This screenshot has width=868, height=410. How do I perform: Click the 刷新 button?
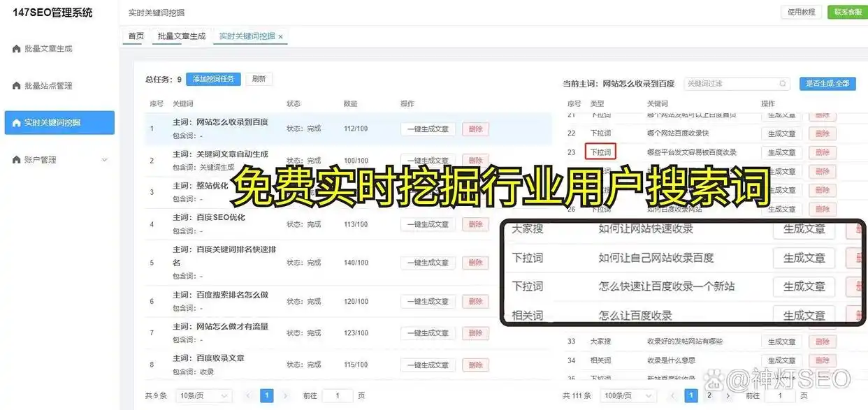pyautogui.click(x=258, y=78)
